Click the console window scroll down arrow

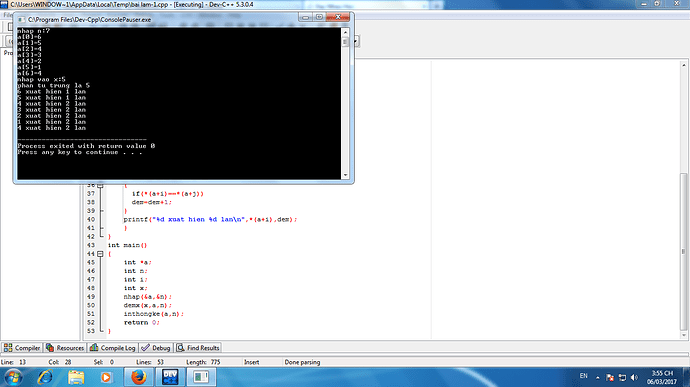(345, 175)
